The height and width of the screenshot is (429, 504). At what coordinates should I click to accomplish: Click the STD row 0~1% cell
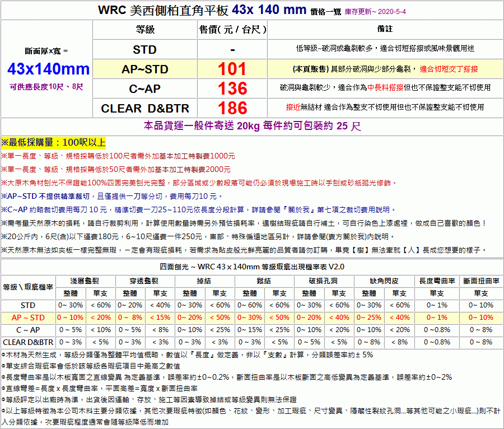click(437, 305)
